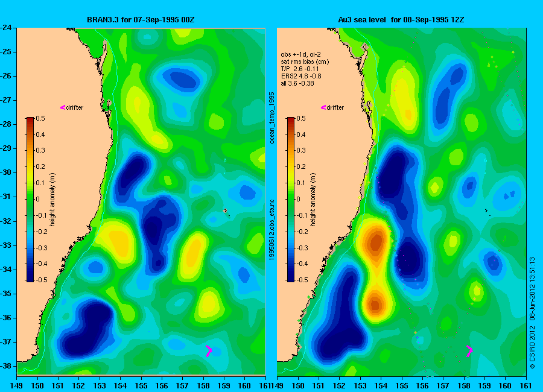
Task: Click the 0.2 tick on left color bar
Action: [40, 166]
